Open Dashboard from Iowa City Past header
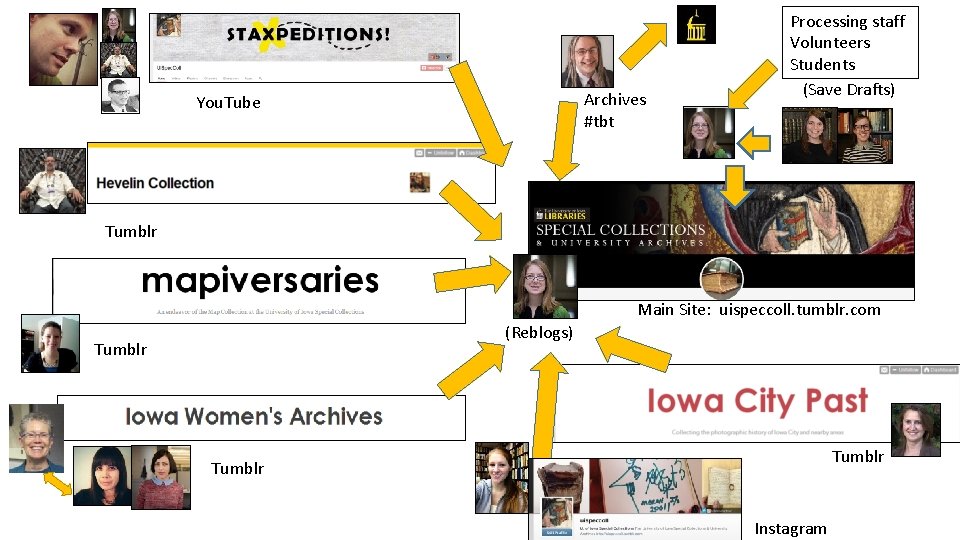The image size is (960, 540). pyautogui.click(x=940, y=370)
